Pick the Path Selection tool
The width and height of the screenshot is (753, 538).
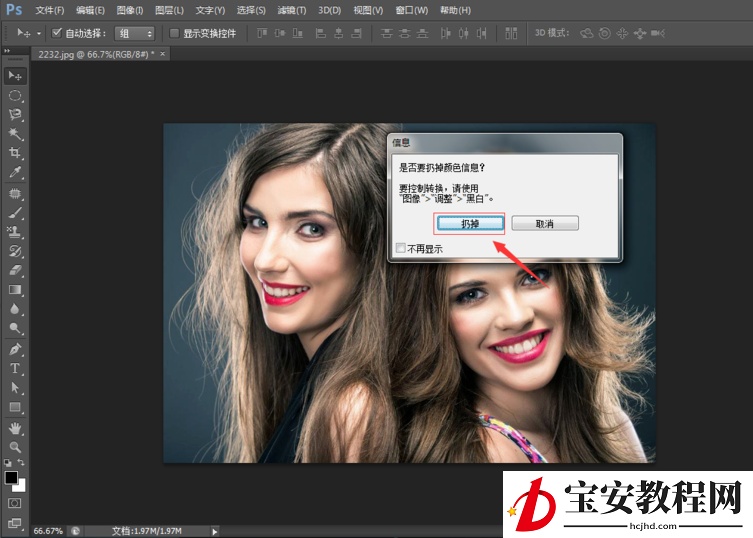click(x=15, y=388)
